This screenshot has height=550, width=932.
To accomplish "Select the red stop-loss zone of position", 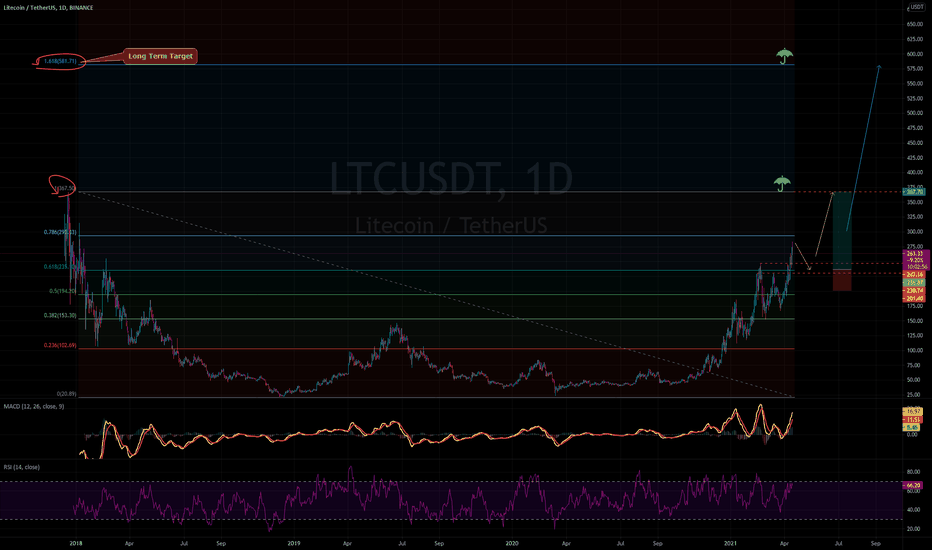I will click(x=842, y=281).
